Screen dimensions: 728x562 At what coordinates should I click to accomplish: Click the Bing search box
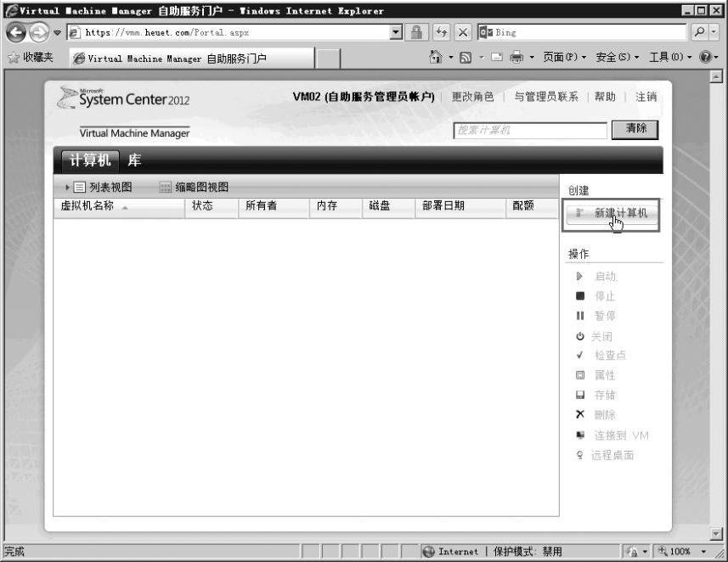(581, 32)
